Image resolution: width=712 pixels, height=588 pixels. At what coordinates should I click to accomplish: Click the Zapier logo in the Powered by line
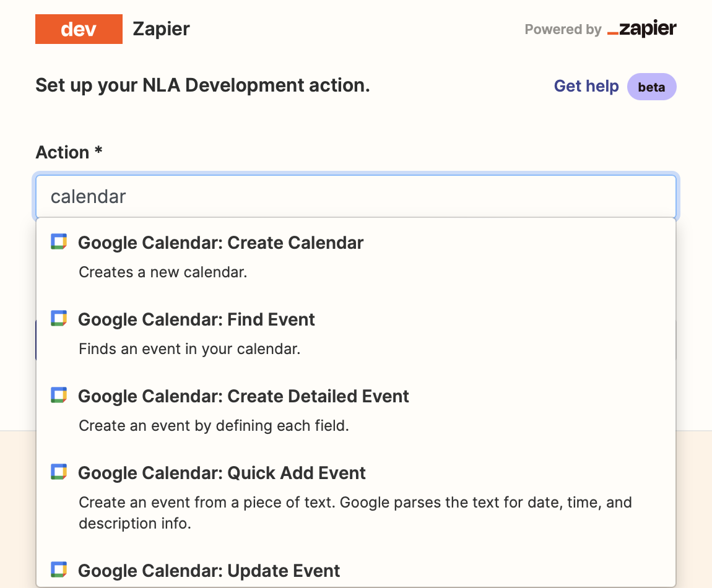(641, 28)
